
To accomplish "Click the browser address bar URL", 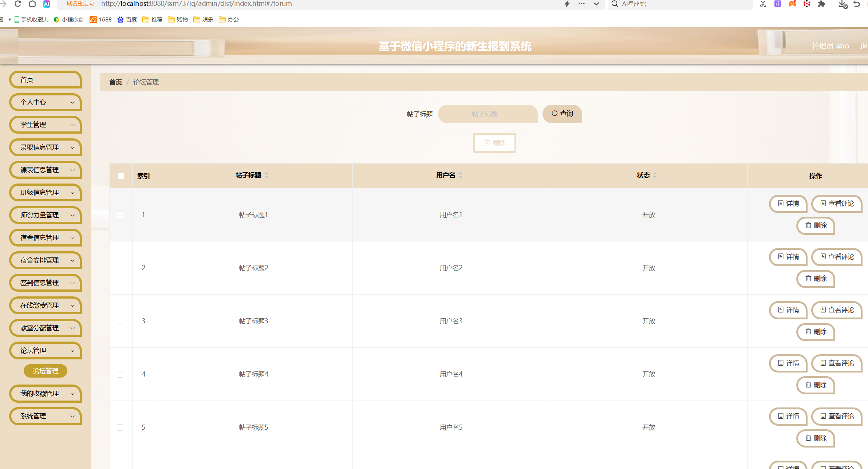I will pyautogui.click(x=197, y=4).
